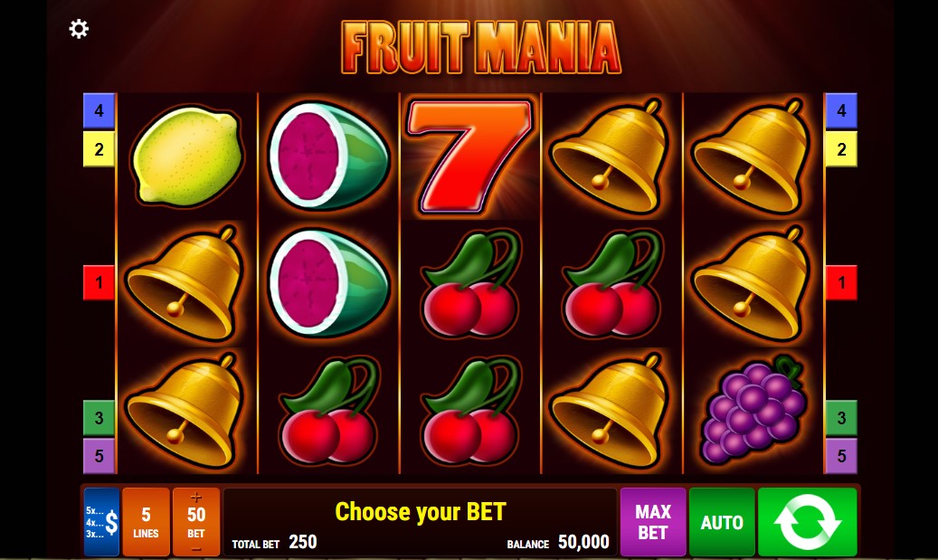Spin the reels with the green arrows button

[807, 522]
